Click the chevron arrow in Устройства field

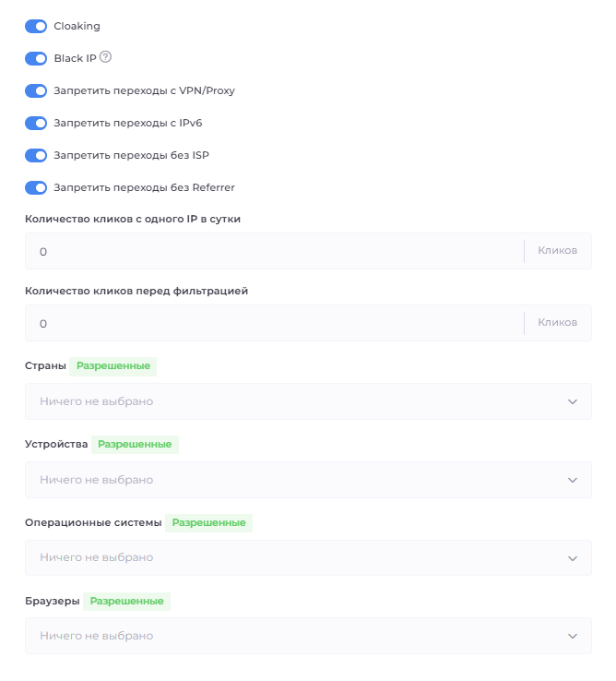573,481
